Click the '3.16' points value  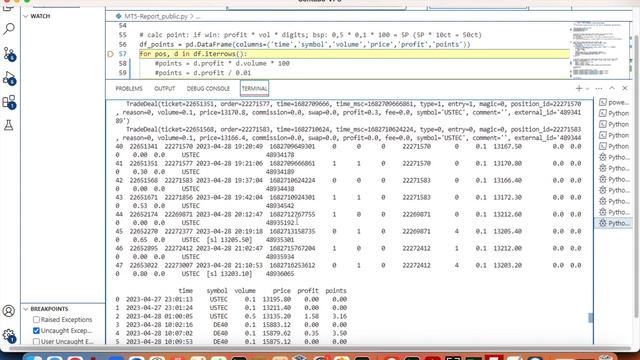pyautogui.click(x=340, y=316)
